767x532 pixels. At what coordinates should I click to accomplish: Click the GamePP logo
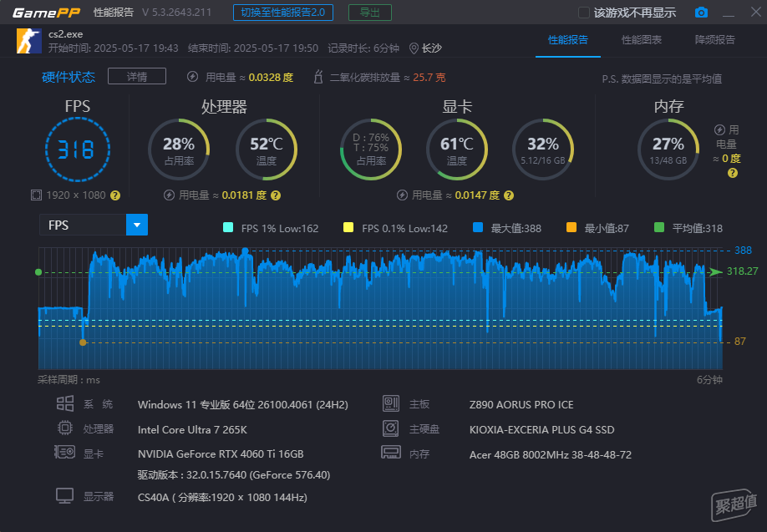pyautogui.click(x=47, y=13)
